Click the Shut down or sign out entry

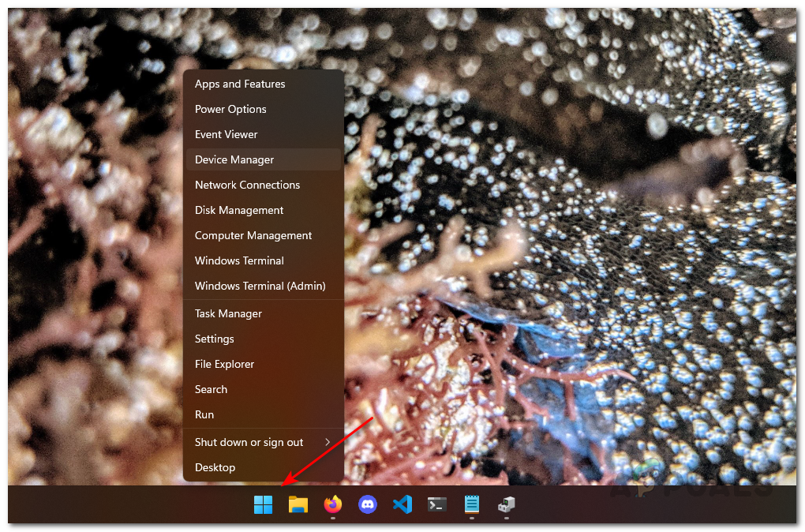264,442
